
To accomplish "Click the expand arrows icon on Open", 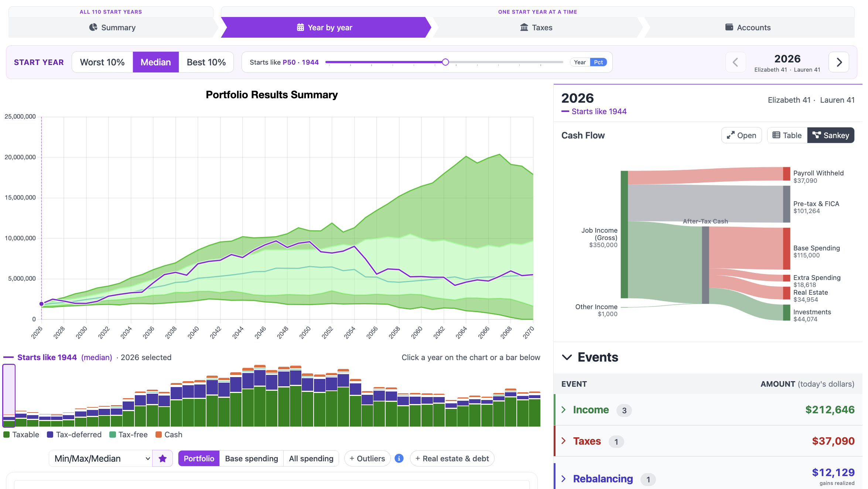I will 730,136.
